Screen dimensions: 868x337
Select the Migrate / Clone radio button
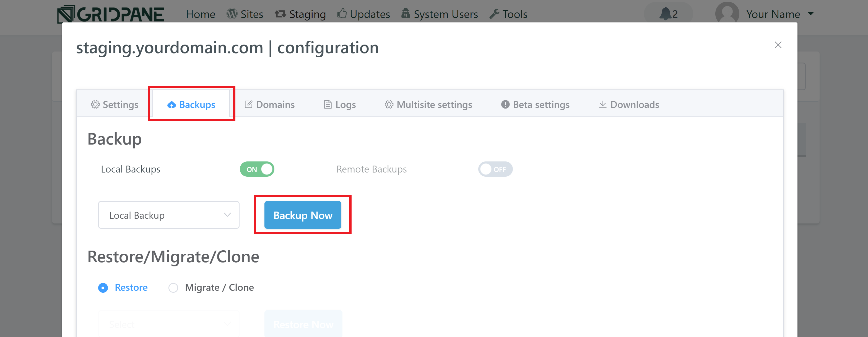(x=173, y=288)
